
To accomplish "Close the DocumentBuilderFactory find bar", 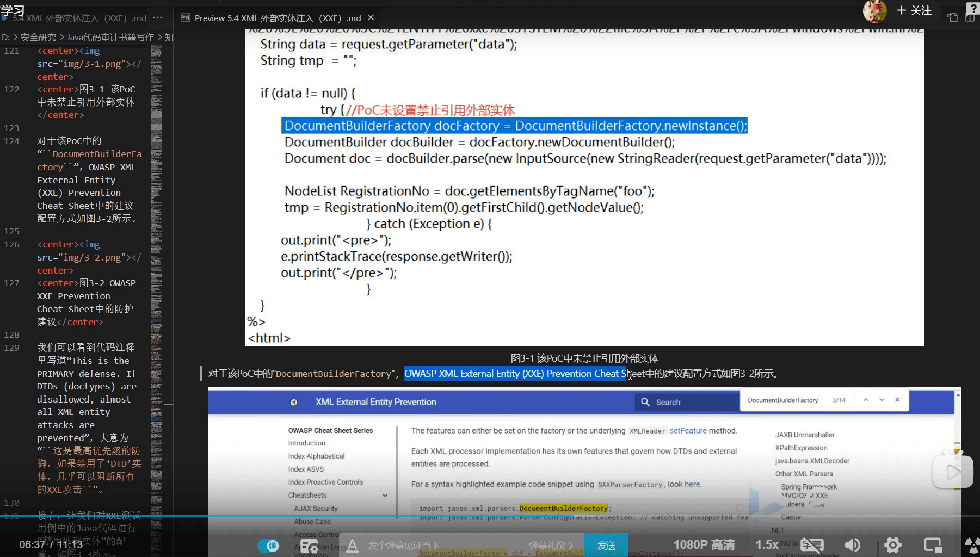I will click(x=897, y=400).
